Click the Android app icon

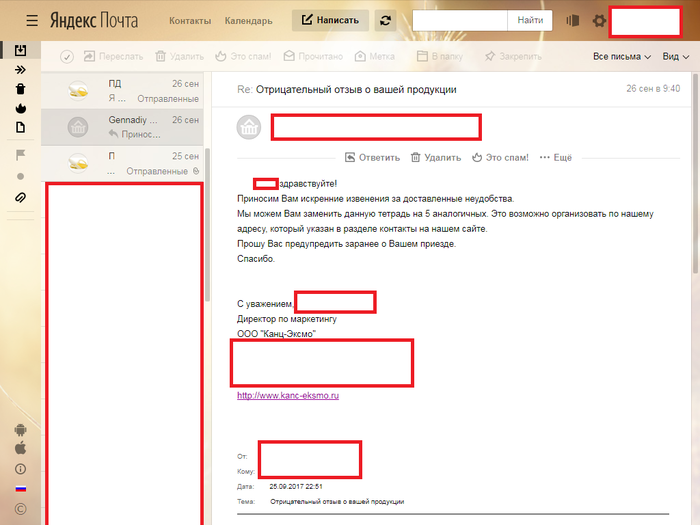pos(21,430)
